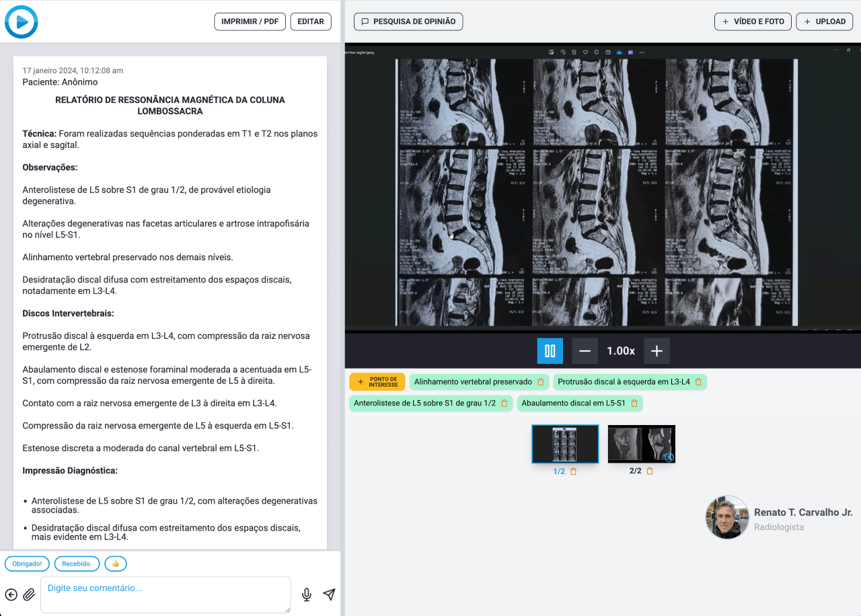Increase zoom with the plus stepper

click(656, 350)
